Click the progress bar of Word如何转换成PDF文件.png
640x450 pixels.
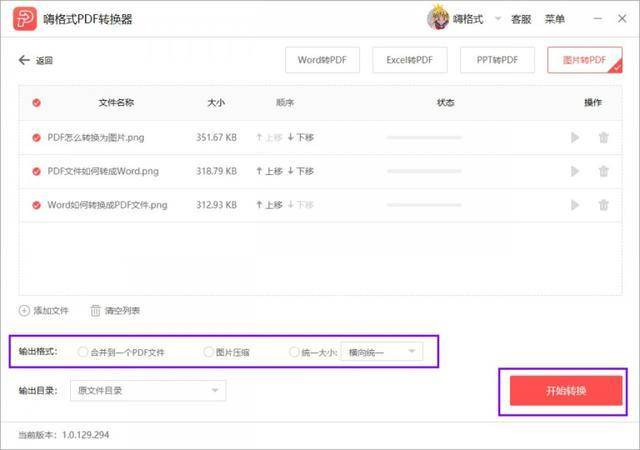[424, 205]
